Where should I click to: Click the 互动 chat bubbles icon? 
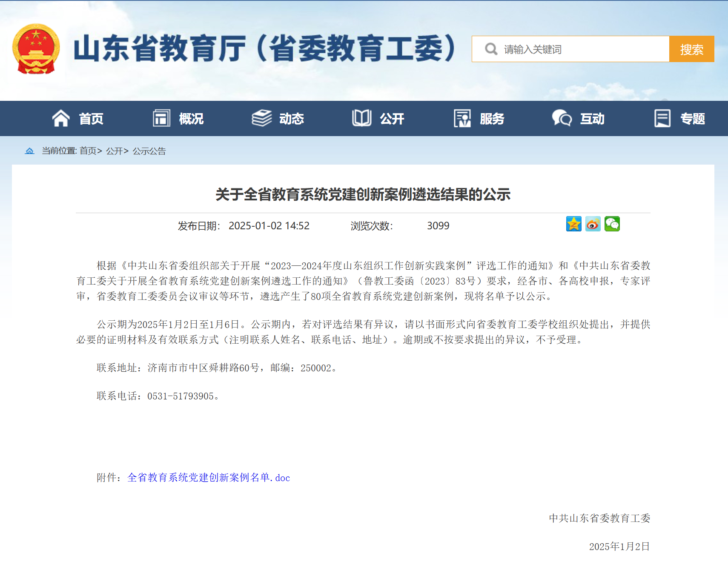pyautogui.click(x=562, y=118)
